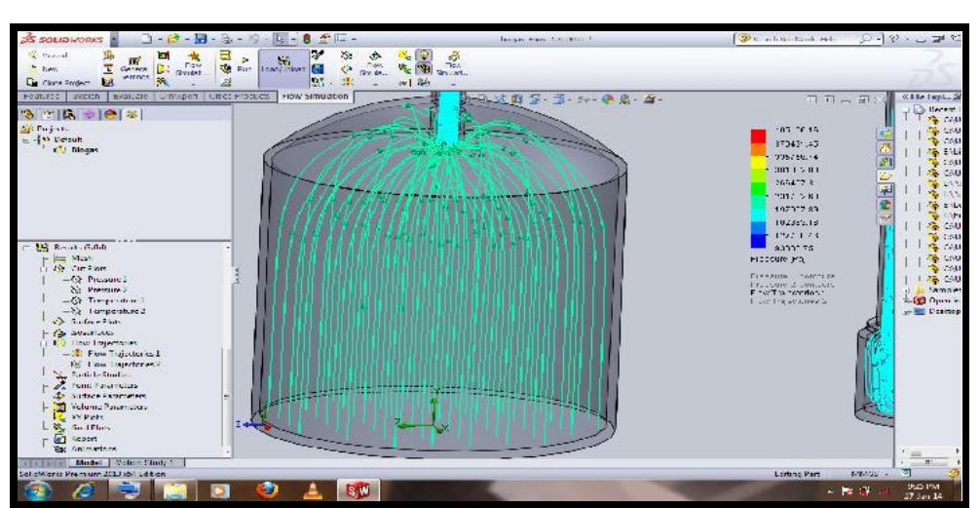
Task: Open the Design Library house icon tab
Action: pos(886,147)
